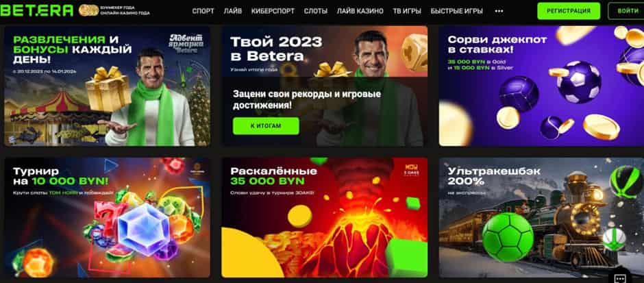644x283 pixels.
Task: Expand the three-dots more menu
Action: (x=499, y=11)
